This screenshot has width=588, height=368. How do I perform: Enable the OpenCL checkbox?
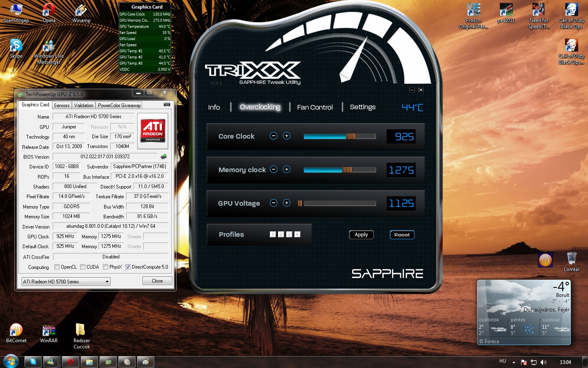[57, 267]
